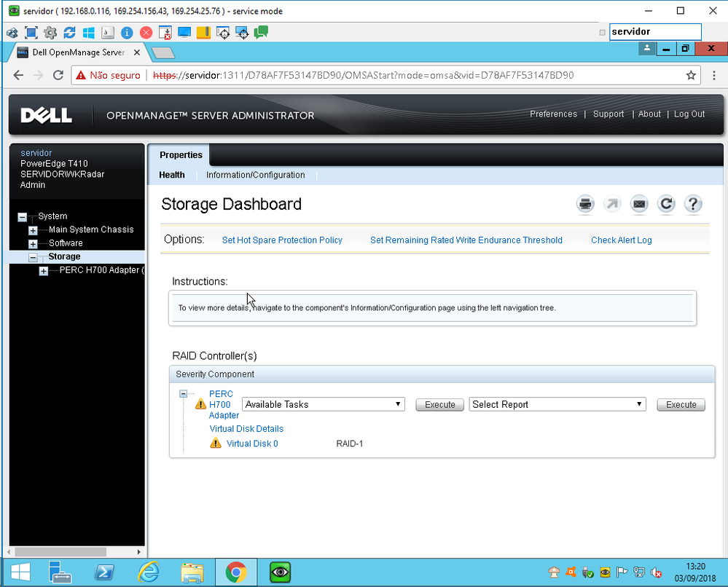The height and width of the screenshot is (587, 728).
Task: Select Main System Chassis in tree
Action: (91, 229)
